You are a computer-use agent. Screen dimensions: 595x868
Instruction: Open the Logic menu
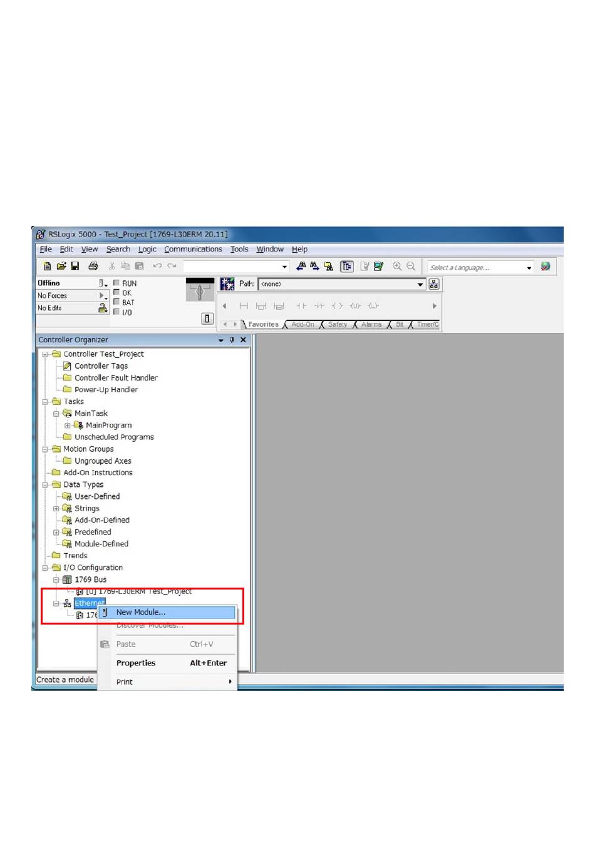pos(147,249)
